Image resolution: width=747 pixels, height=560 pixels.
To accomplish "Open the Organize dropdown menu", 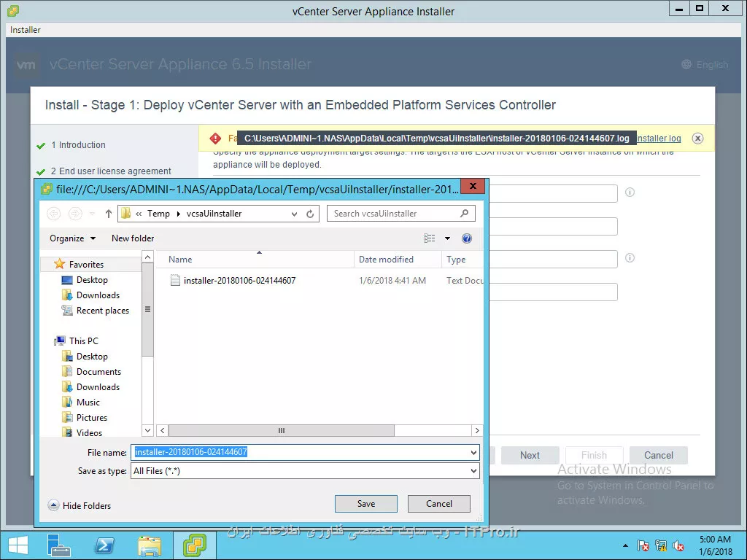I will click(72, 238).
